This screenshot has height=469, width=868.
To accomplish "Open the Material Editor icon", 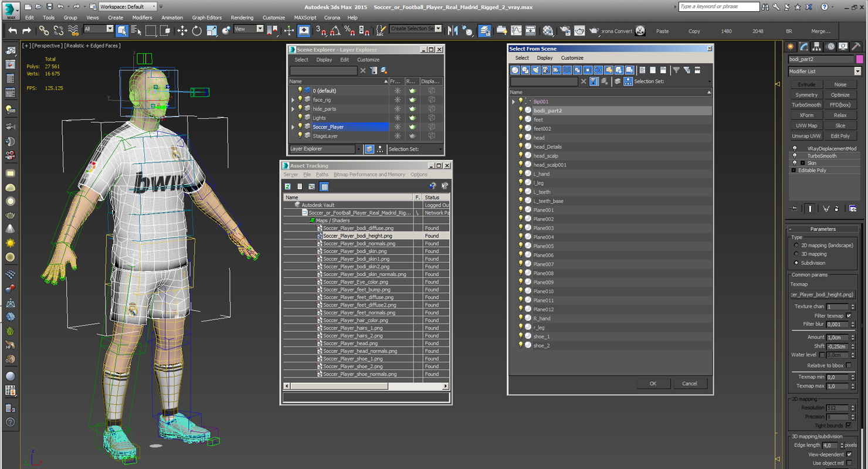I will click(548, 30).
